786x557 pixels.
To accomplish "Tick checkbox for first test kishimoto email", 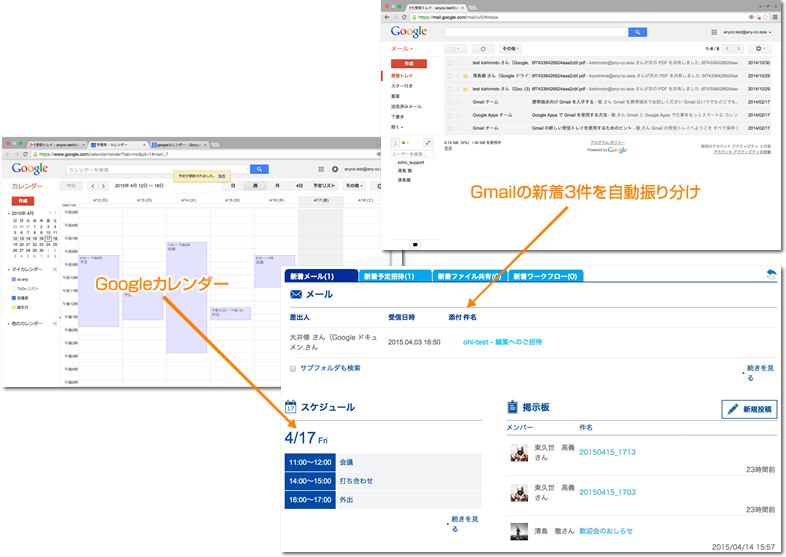I will 450,63.
